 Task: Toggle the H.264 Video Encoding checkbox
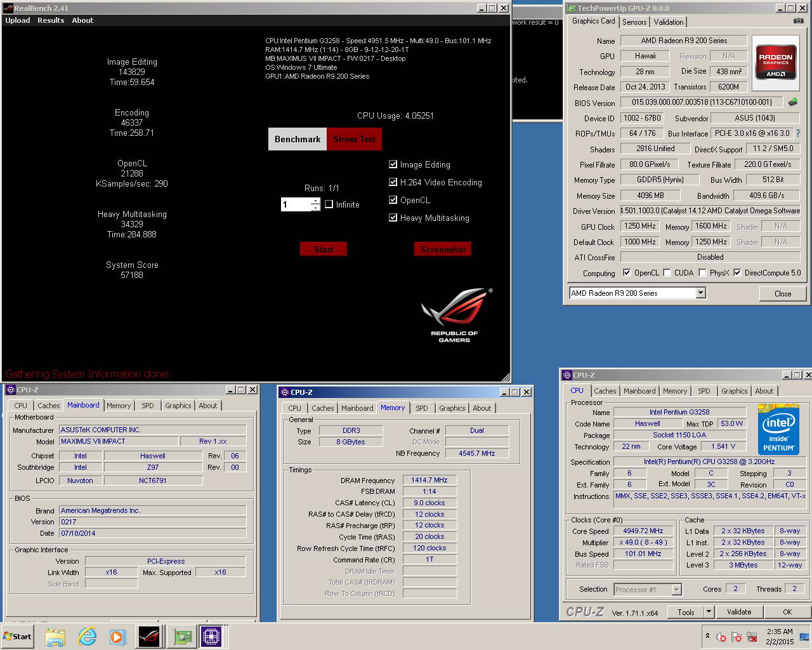(393, 182)
